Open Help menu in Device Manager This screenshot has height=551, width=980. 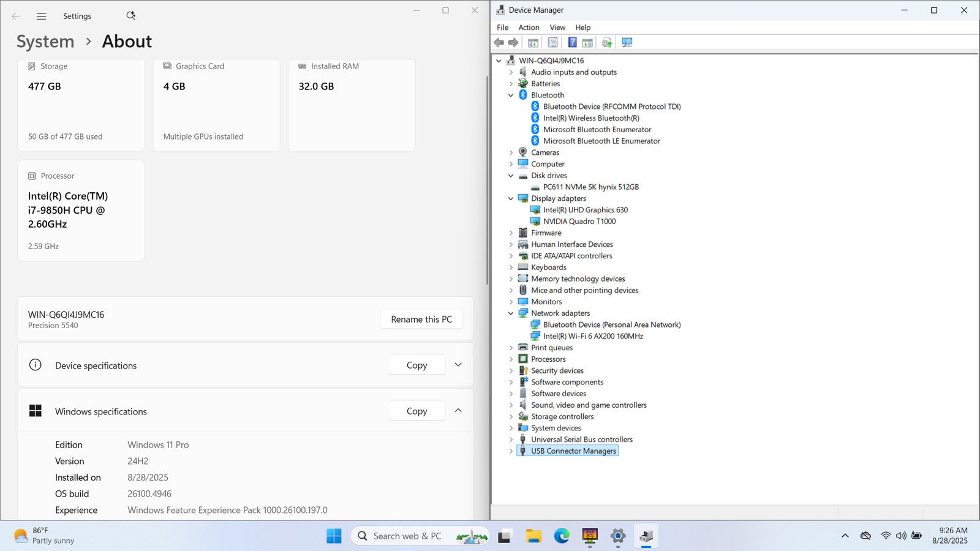(582, 28)
